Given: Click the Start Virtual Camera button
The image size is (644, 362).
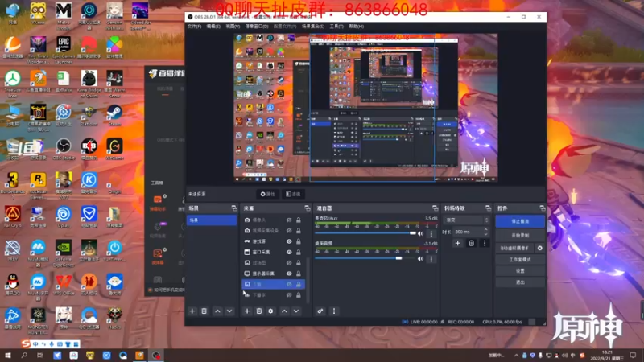Looking at the screenshot, I should [x=514, y=248].
